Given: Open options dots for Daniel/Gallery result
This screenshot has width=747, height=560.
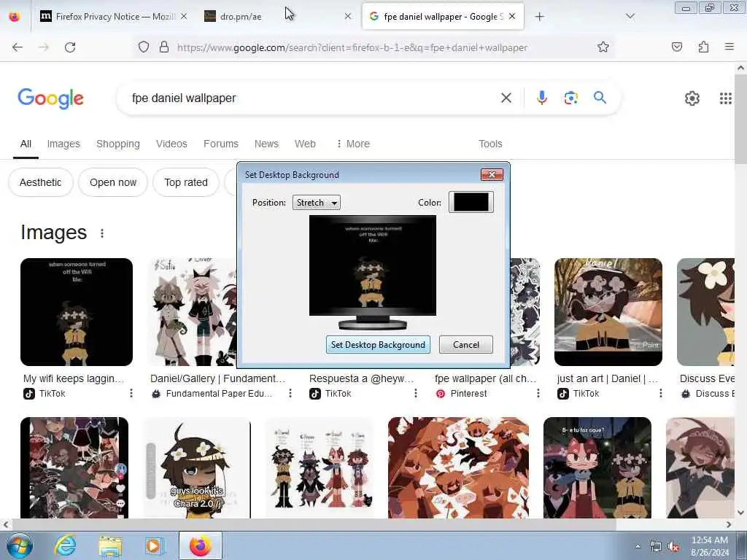Looking at the screenshot, I should (290, 393).
